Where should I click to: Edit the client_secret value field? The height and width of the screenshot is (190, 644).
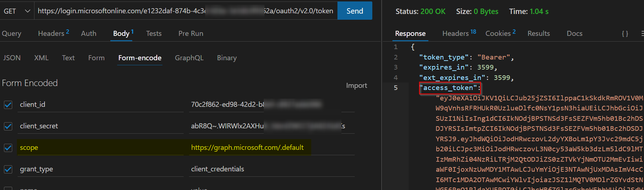[272, 126]
